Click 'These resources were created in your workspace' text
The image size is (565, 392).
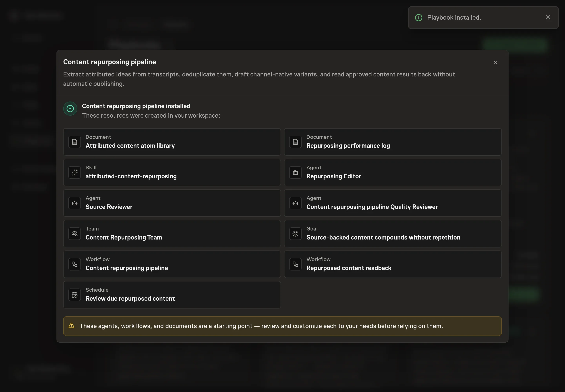tap(151, 115)
